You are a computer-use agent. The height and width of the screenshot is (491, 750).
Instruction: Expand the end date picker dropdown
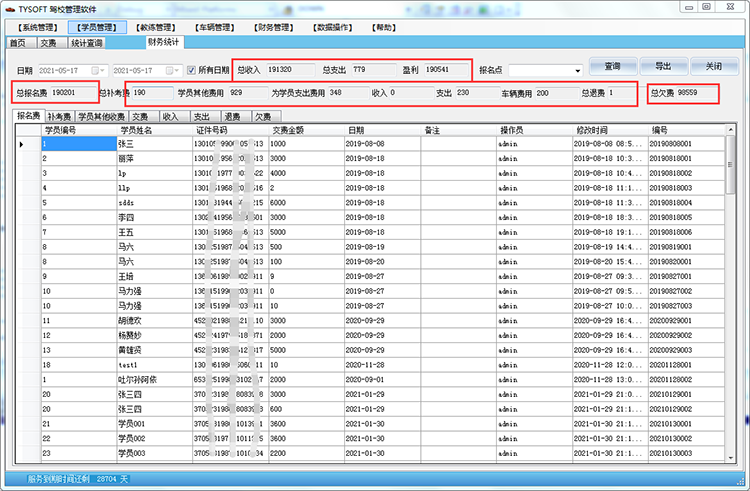[173, 71]
